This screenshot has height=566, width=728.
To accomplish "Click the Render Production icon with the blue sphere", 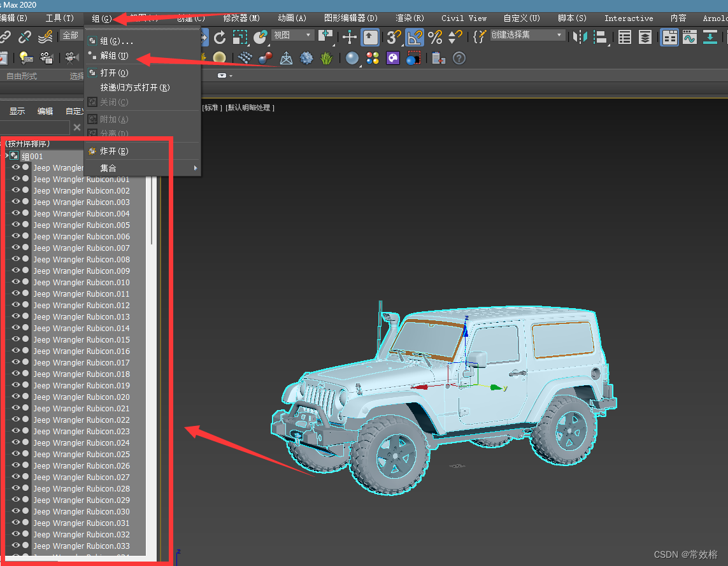I will point(413,58).
